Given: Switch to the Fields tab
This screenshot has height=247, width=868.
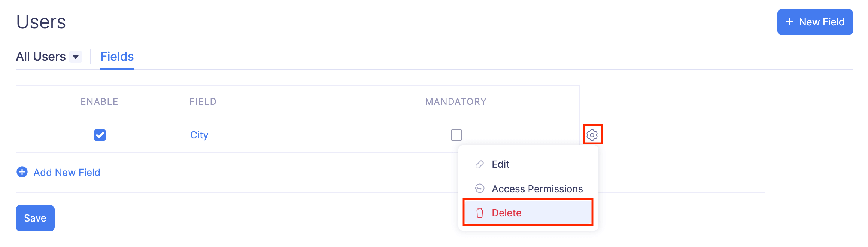Looking at the screenshot, I should (x=117, y=57).
